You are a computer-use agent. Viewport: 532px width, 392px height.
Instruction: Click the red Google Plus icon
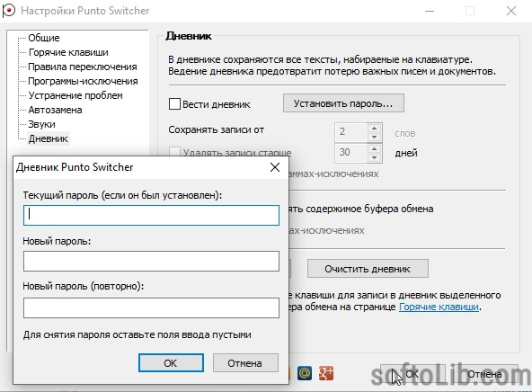(326, 373)
